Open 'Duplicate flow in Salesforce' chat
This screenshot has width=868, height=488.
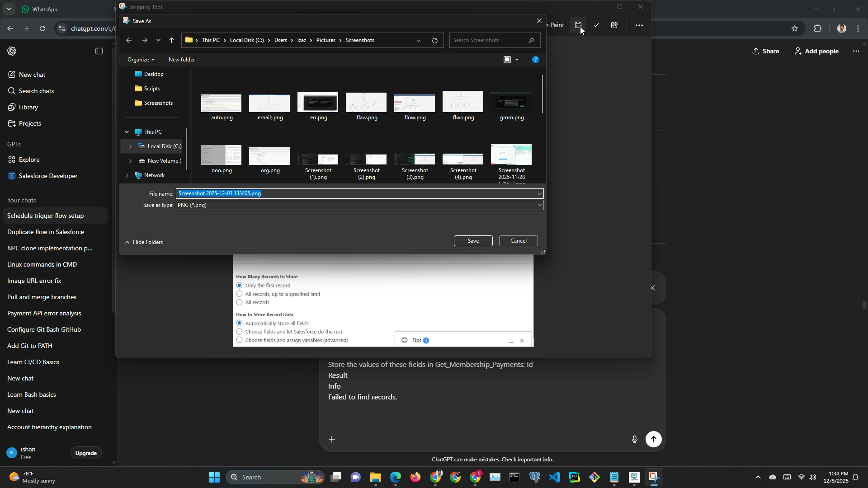click(x=46, y=232)
